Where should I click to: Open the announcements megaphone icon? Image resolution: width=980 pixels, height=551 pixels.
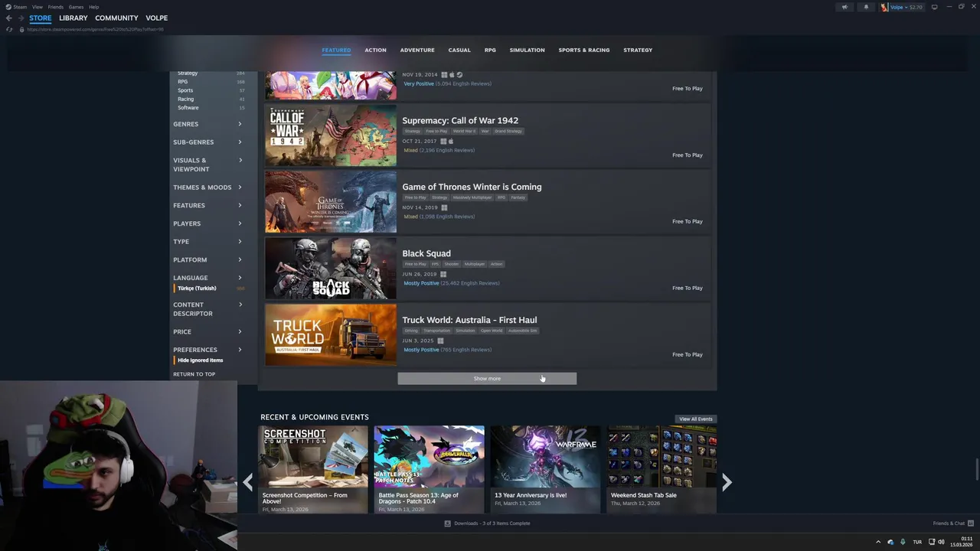(x=845, y=7)
